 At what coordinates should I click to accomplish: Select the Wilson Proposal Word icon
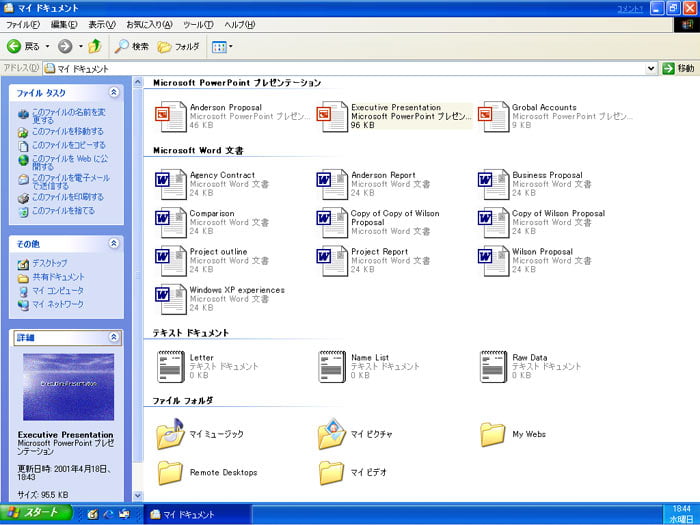(493, 261)
